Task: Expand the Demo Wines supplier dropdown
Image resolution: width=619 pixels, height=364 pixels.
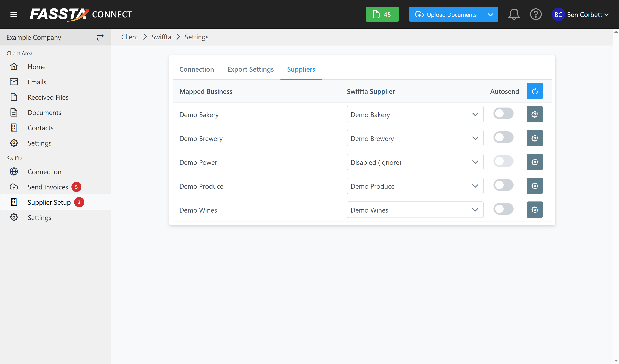Action: point(415,210)
